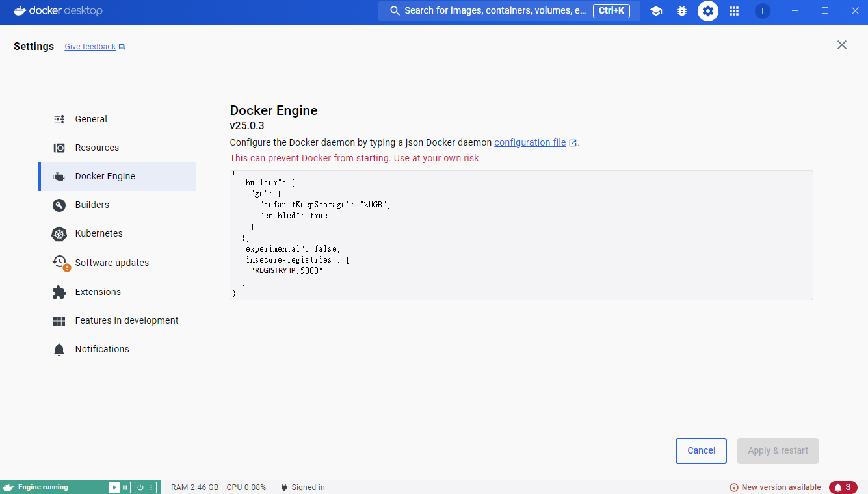Click the Resources disk icon

click(59, 148)
